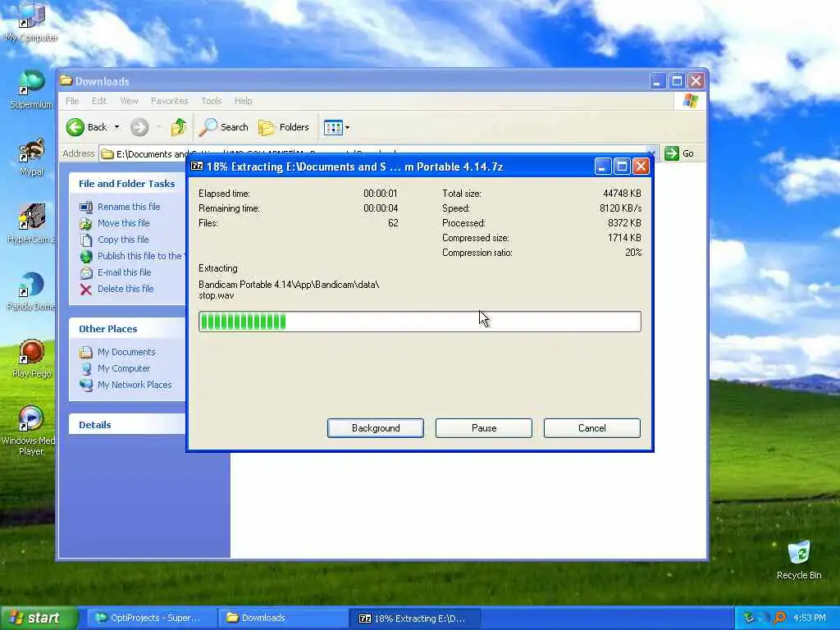Cancel the 7-Zip extraction
Image resolution: width=840 pixels, height=630 pixels.
coord(592,428)
